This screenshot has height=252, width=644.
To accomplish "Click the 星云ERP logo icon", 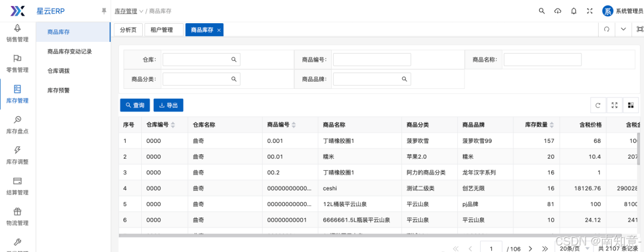I will point(18,11).
